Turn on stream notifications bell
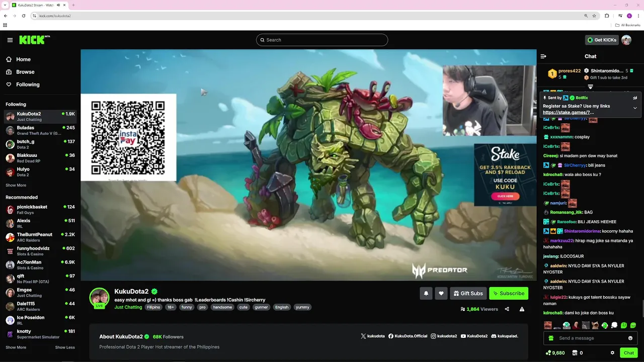Screen dimensions: 644x362 coord(426,293)
